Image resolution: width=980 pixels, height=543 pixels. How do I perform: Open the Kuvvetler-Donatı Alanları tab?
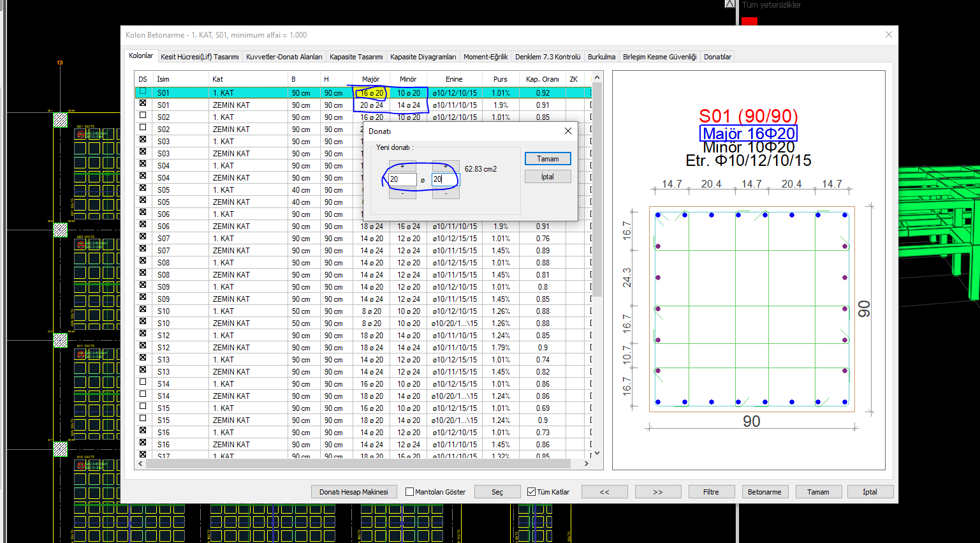284,57
